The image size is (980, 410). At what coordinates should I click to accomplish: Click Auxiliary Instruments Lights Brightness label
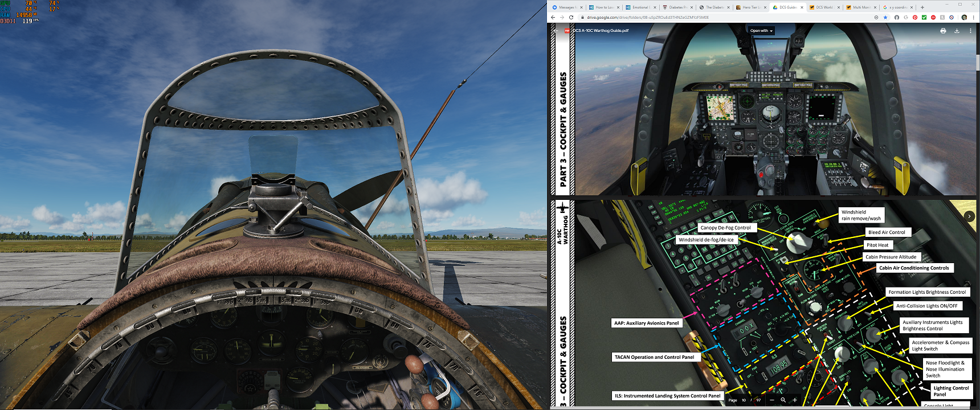point(933,325)
